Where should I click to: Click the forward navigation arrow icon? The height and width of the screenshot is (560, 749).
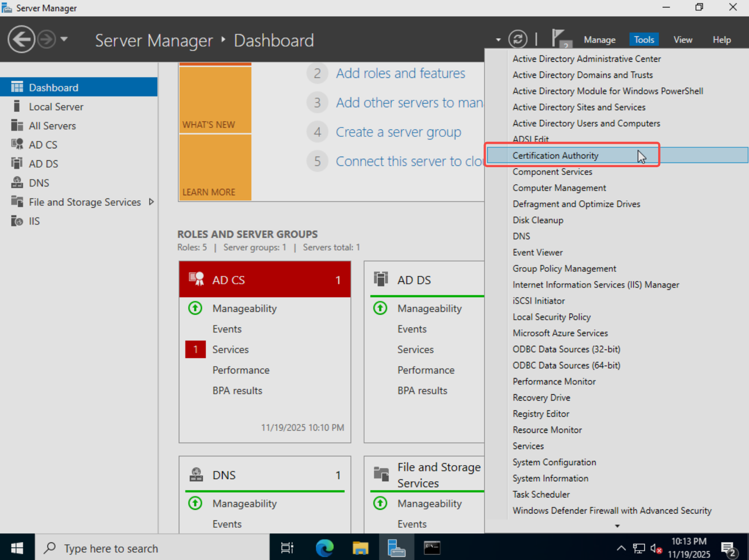click(47, 40)
